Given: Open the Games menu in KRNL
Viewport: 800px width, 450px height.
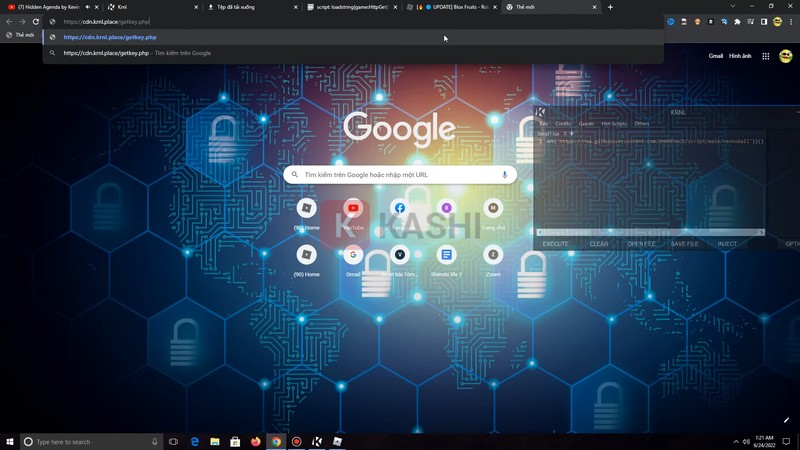Looking at the screenshot, I should (x=586, y=123).
